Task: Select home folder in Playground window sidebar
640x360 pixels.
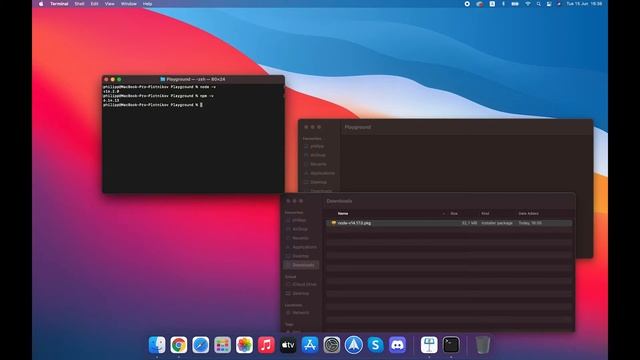Action: [x=317, y=146]
